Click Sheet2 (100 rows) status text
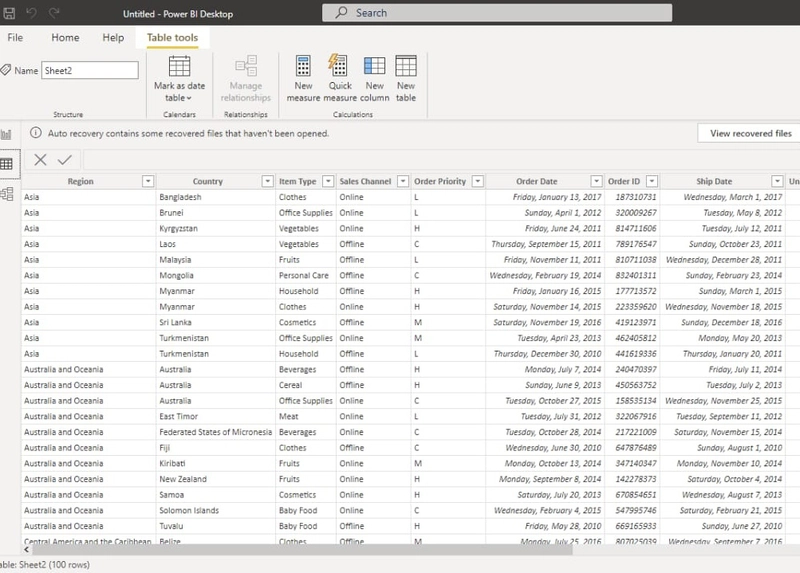Image resolution: width=800 pixels, height=573 pixels. pyautogui.click(x=45, y=565)
